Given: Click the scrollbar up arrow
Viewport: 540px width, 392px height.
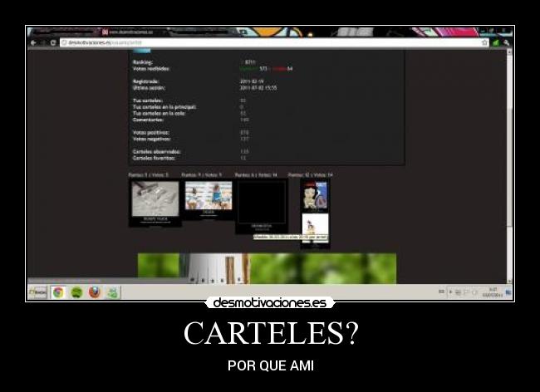Looking at the screenshot, I should (x=509, y=51).
